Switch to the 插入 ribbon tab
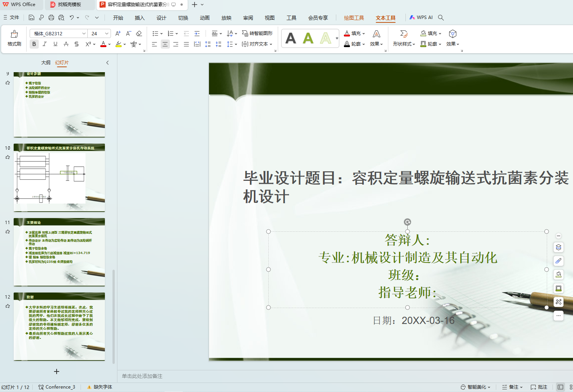This screenshot has width=573, height=392. click(x=140, y=18)
